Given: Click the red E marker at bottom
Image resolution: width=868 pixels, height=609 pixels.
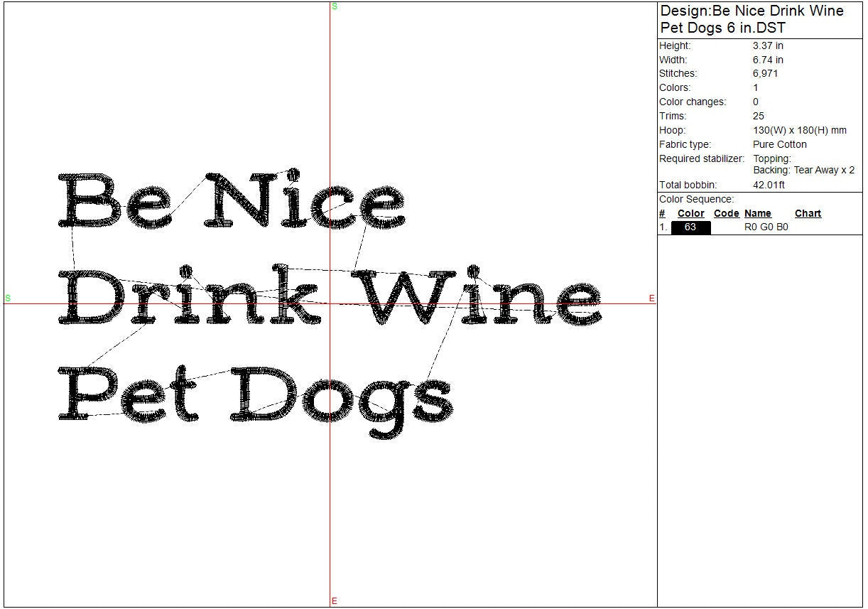Looking at the screenshot, I should coord(334,601).
